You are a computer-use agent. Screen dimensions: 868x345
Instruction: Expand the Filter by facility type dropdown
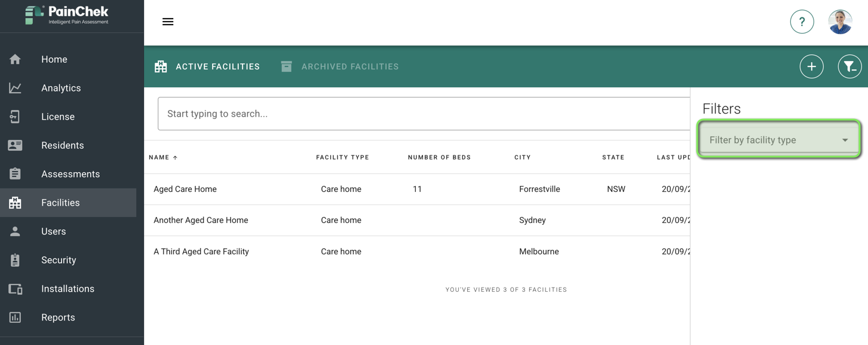click(x=771, y=140)
